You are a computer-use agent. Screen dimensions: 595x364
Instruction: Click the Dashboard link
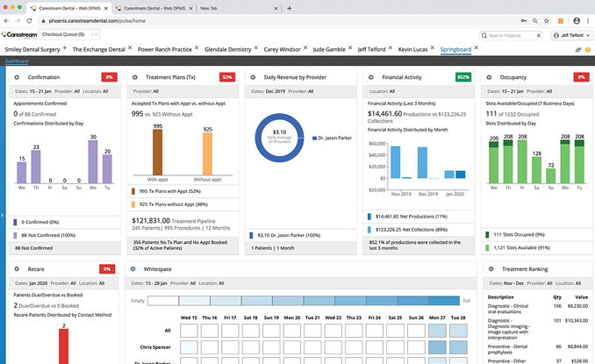[17, 61]
